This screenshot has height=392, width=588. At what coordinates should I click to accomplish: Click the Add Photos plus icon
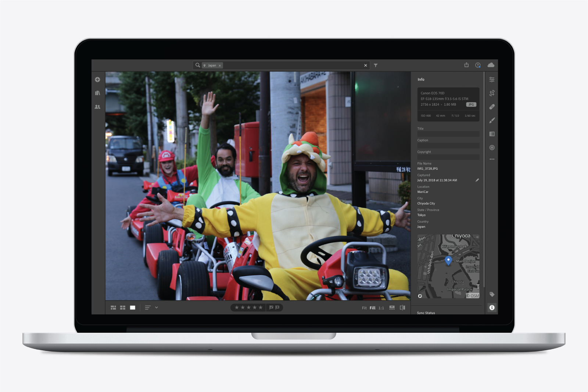pos(97,80)
